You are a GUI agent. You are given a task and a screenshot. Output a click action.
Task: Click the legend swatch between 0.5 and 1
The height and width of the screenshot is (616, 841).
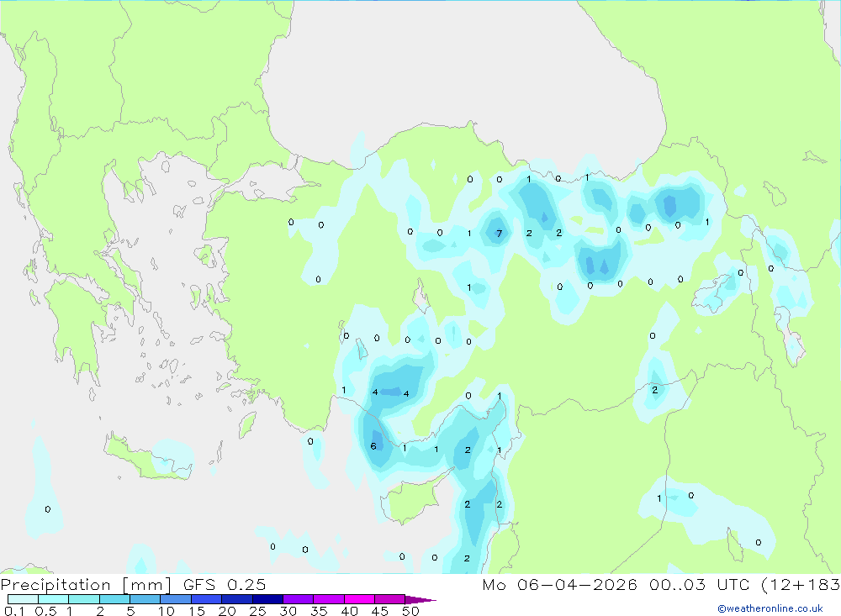pyautogui.click(x=54, y=599)
